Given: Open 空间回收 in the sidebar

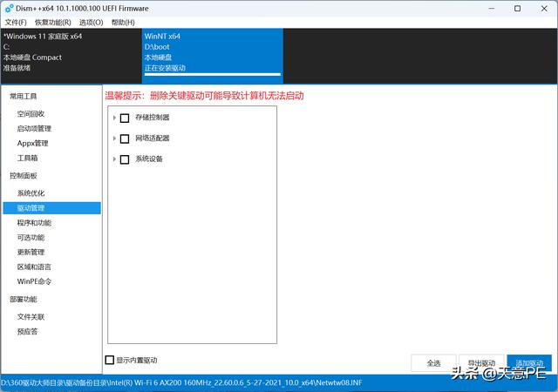Looking at the screenshot, I should (x=31, y=114).
